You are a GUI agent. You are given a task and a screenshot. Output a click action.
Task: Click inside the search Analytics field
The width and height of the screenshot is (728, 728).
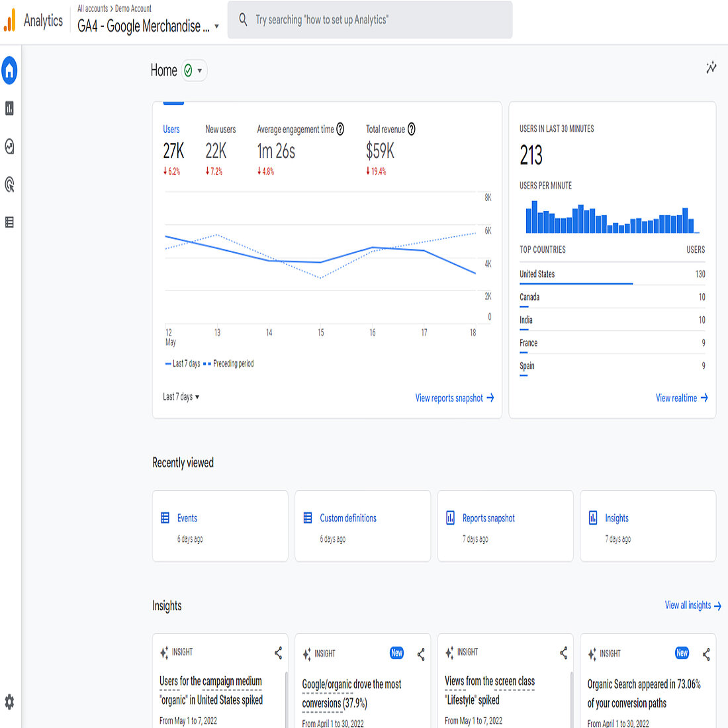(x=369, y=20)
